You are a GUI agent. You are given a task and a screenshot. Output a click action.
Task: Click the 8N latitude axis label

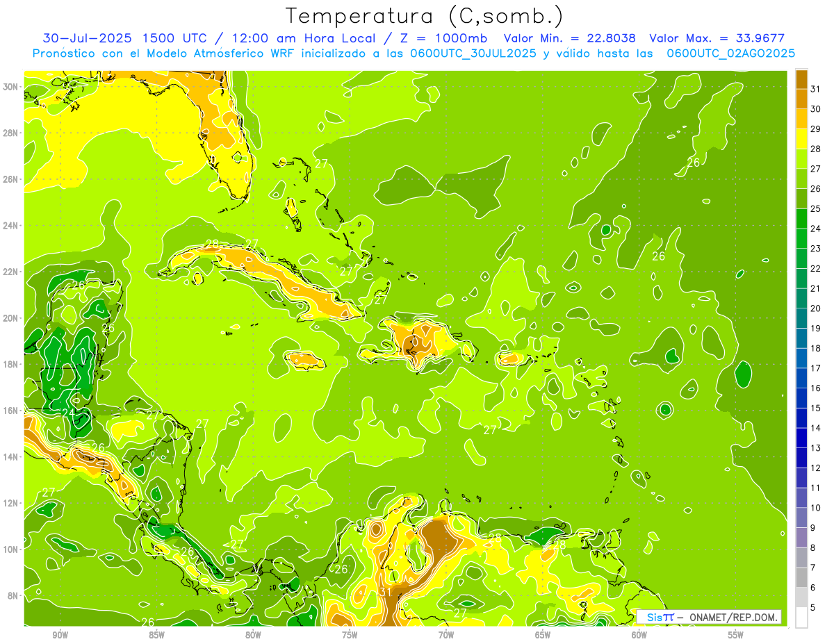(13, 595)
